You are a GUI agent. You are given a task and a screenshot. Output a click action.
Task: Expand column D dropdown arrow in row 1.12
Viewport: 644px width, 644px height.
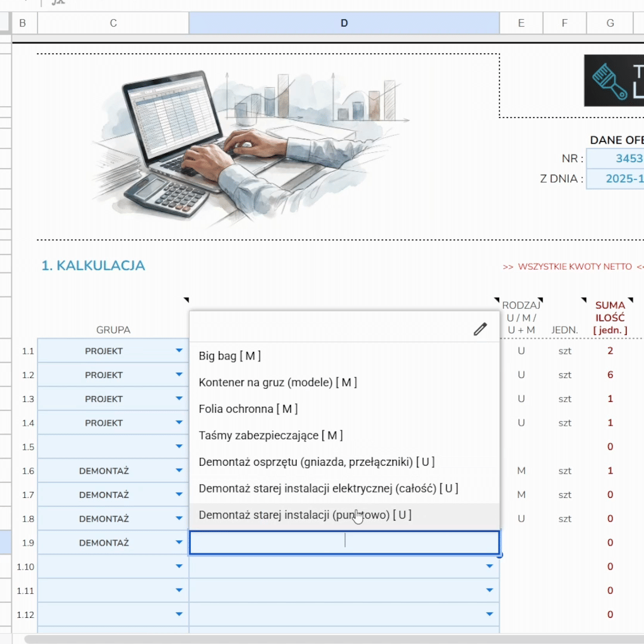490,614
